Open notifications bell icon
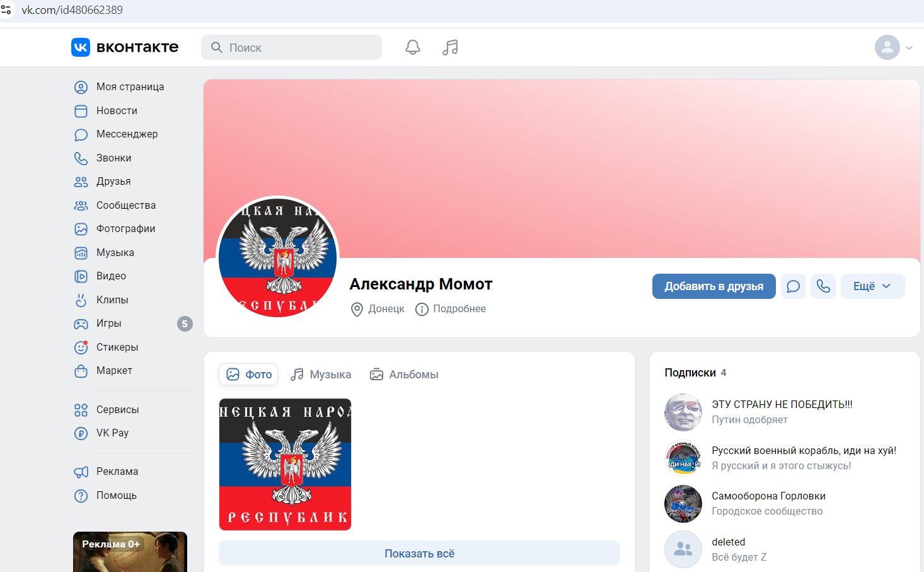The width and height of the screenshot is (924, 572). [x=413, y=47]
